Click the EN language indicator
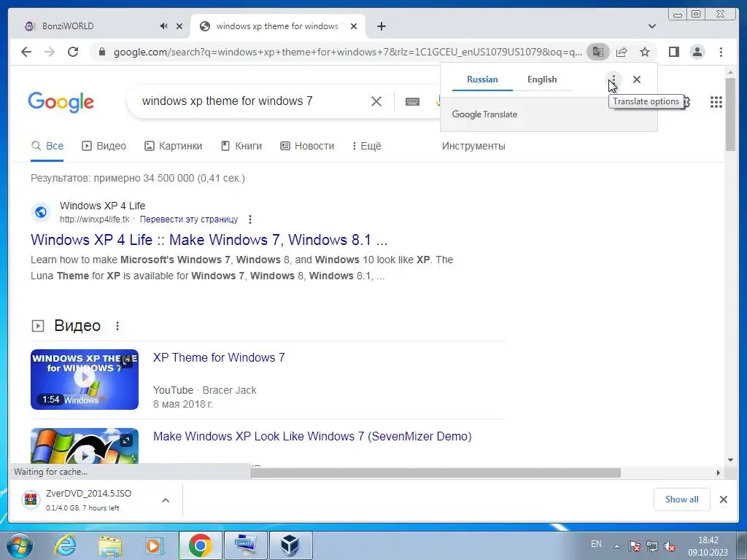Image resolution: width=747 pixels, height=560 pixels. 596,544
